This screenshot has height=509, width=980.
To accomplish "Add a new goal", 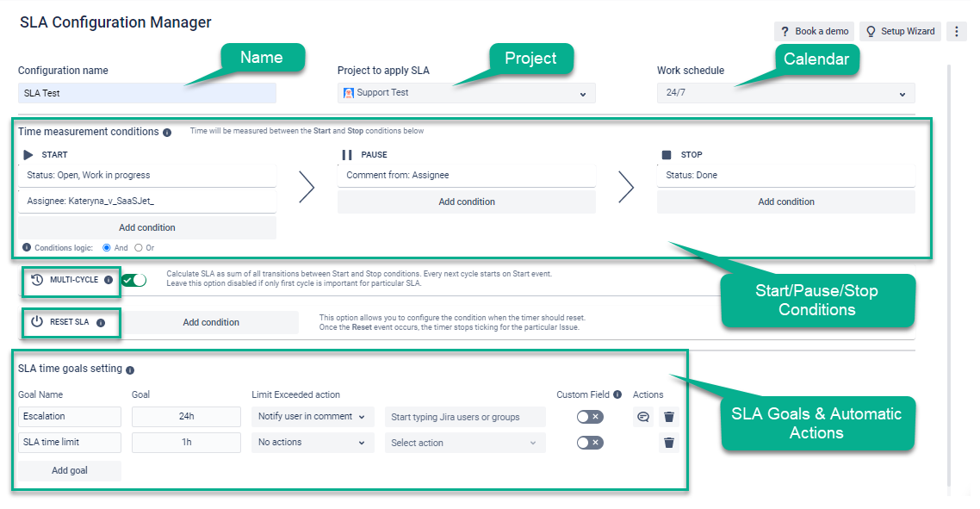I will pyautogui.click(x=69, y=470).
